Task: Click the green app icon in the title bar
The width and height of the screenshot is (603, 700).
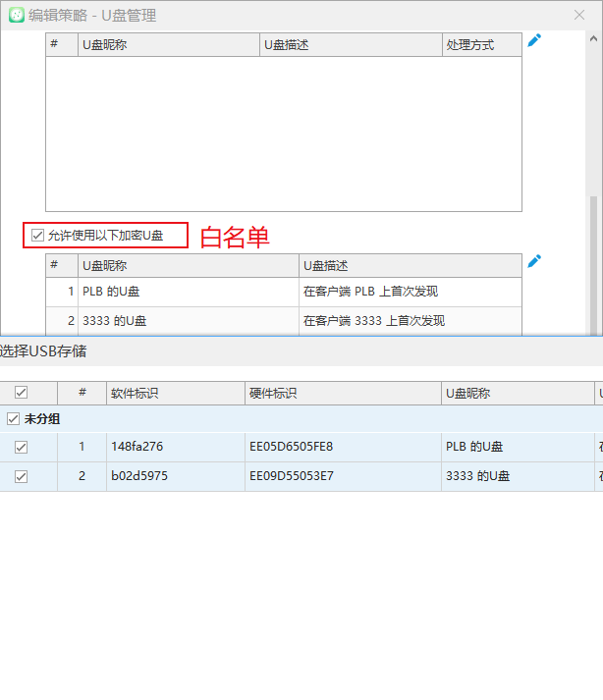Action: coord(17,16)
